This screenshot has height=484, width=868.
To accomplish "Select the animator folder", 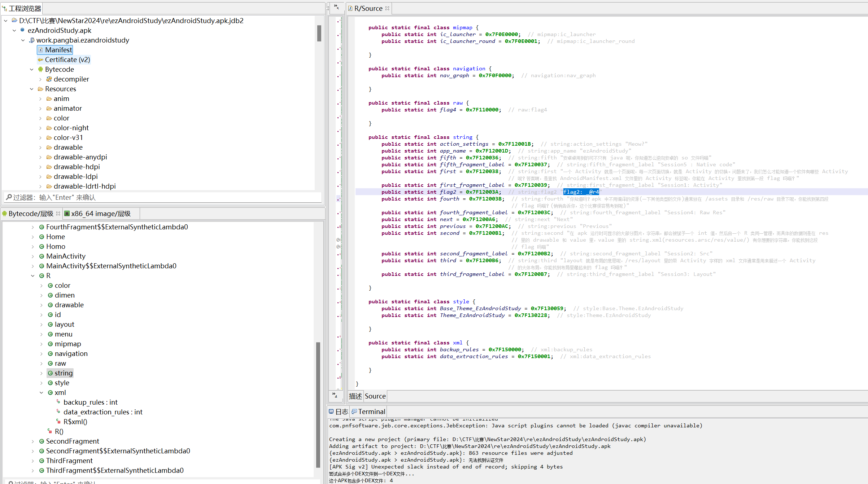I will (x=67, y=108).
